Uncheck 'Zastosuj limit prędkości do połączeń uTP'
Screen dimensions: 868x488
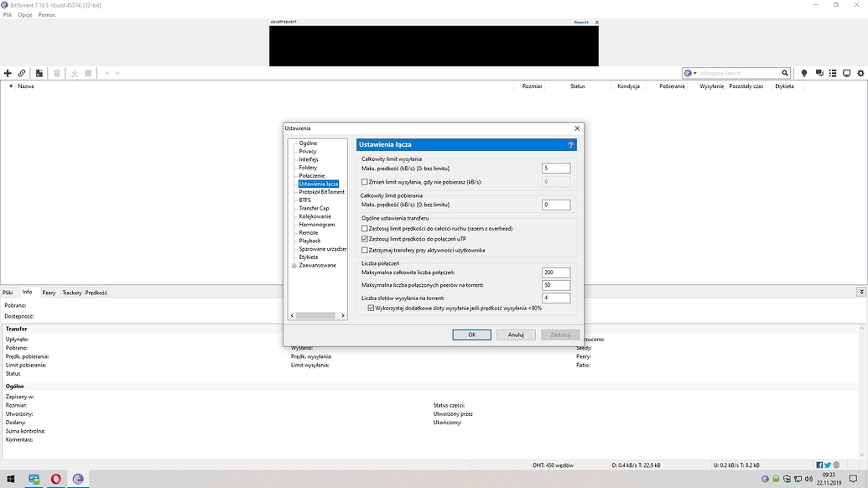click(x=365, y=239)
